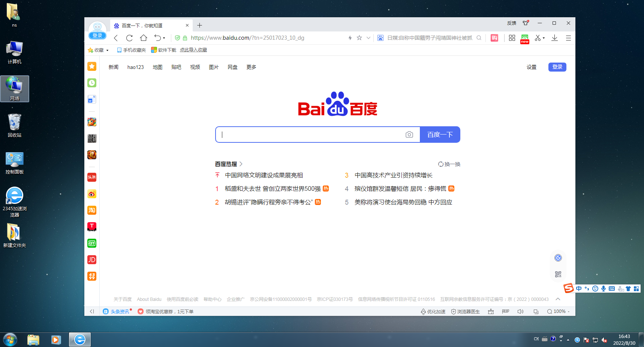The width and height of the screenshot is (644, 347).
Task: Refresh hot topics with 换一换
Action: click(x=449, y=164)
